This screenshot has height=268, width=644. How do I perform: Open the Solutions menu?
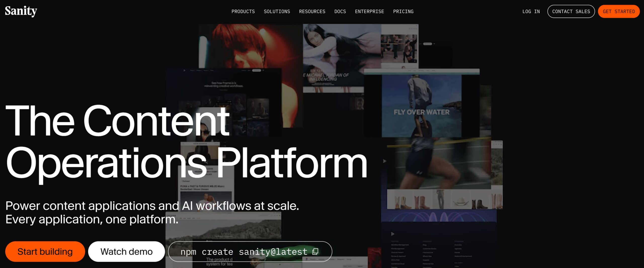(x=277, y=12)
